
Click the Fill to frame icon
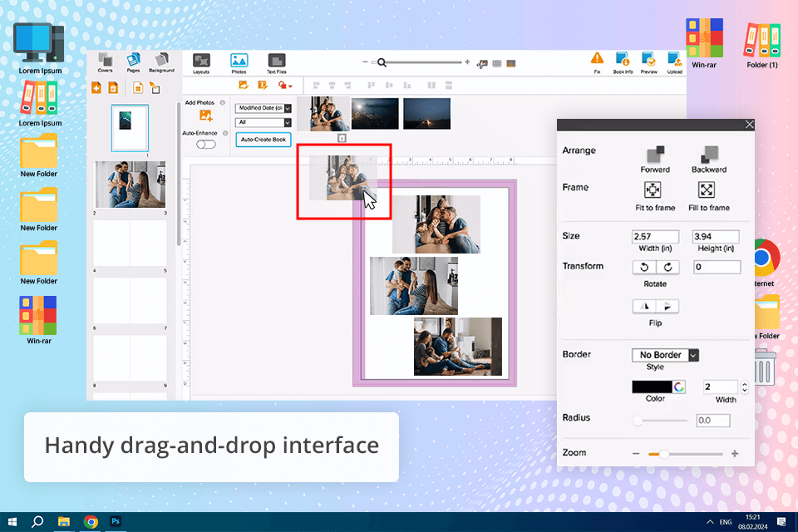pyautogui.click(x=707, y=190)
